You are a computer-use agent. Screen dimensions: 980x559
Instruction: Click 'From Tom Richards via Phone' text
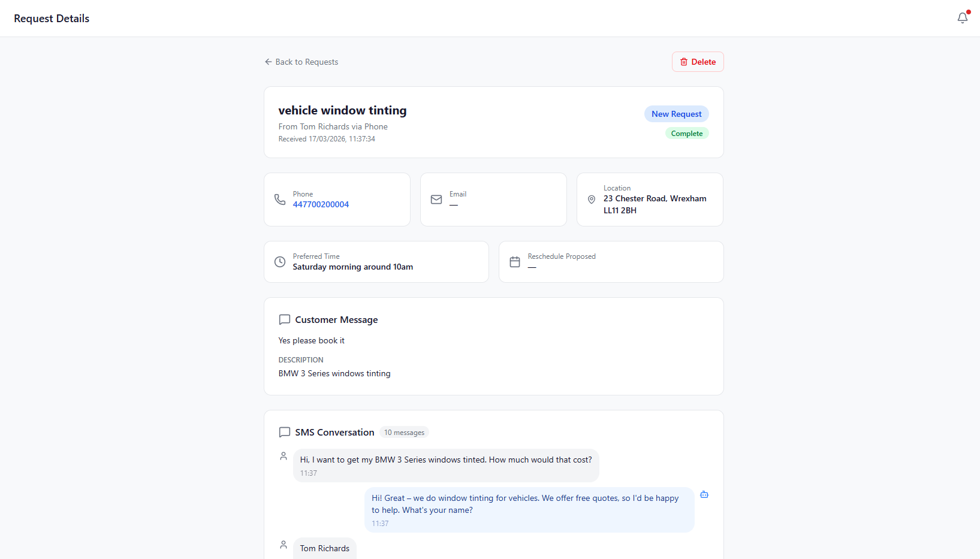333,126
